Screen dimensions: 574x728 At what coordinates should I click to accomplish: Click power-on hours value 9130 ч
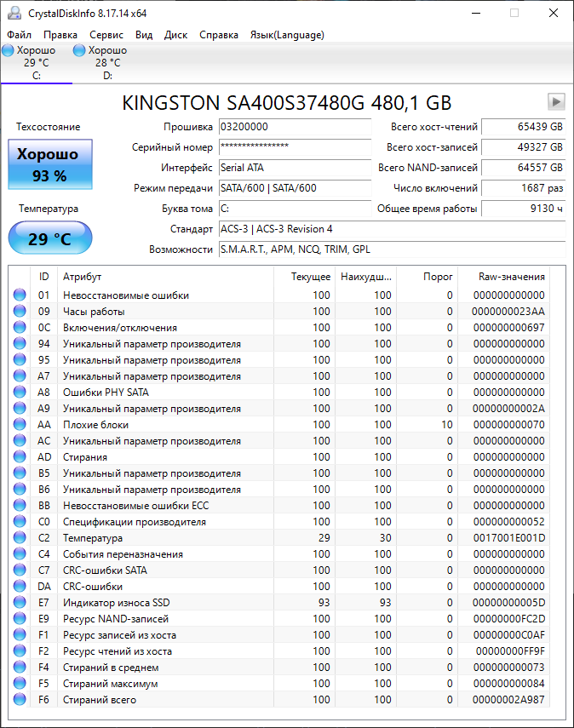(x=524, y=209)
